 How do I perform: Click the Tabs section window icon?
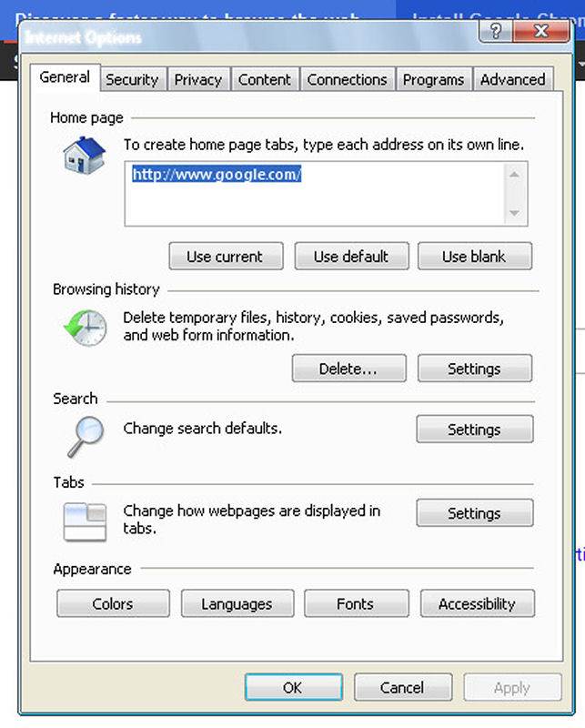click(85, 521)
